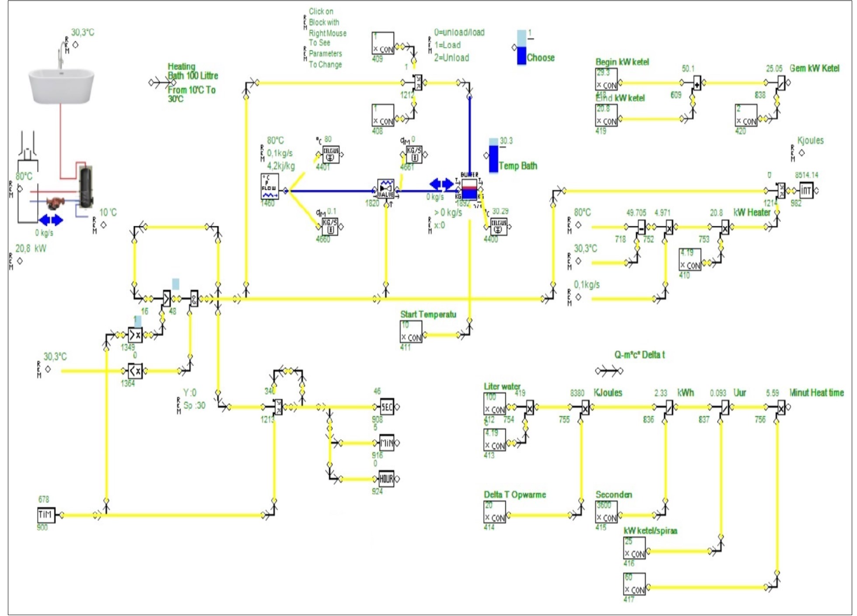Select the greater-than comparator block 1349
Image resolution: width=857 pixels, height=616 pixels.
135,335
